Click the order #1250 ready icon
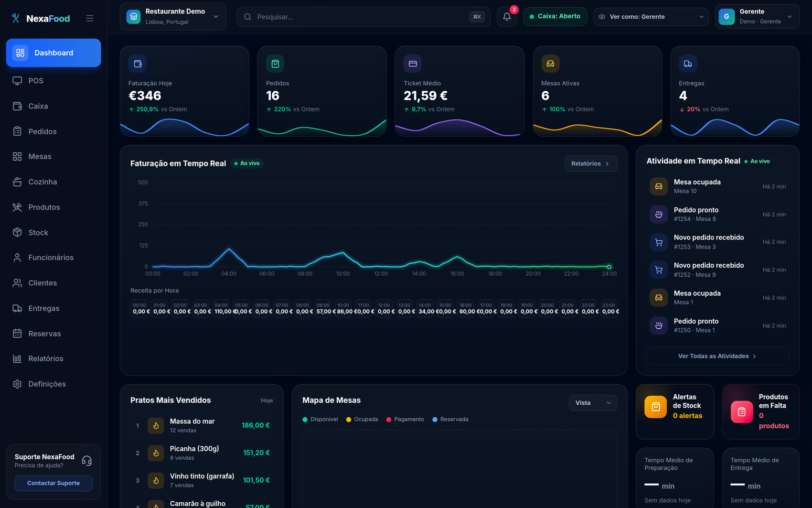This screenshot has width=812, height=508. [659, 325]
